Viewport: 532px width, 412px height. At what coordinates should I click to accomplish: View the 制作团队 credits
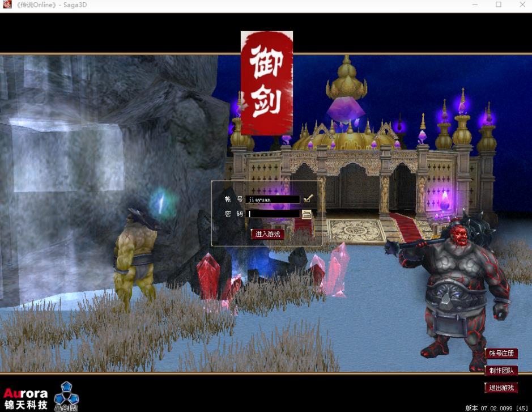coord(501,371)
